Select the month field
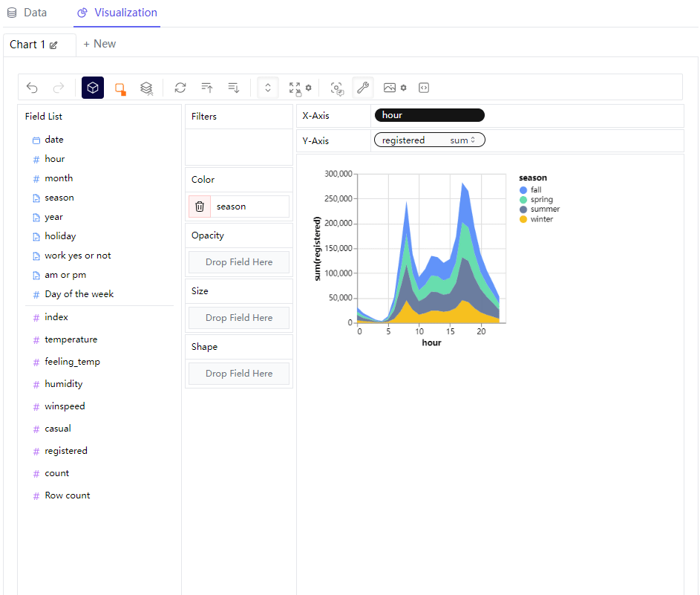 [x=59, y=178]
